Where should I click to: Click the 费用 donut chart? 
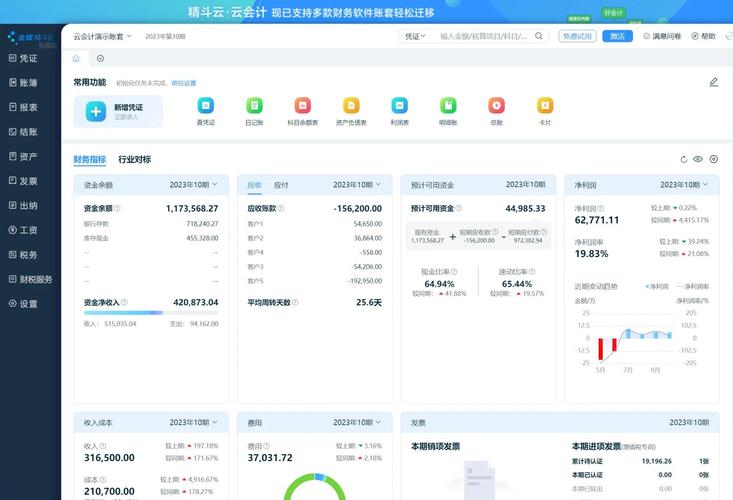pyautogui.click(x=315, y=487)
